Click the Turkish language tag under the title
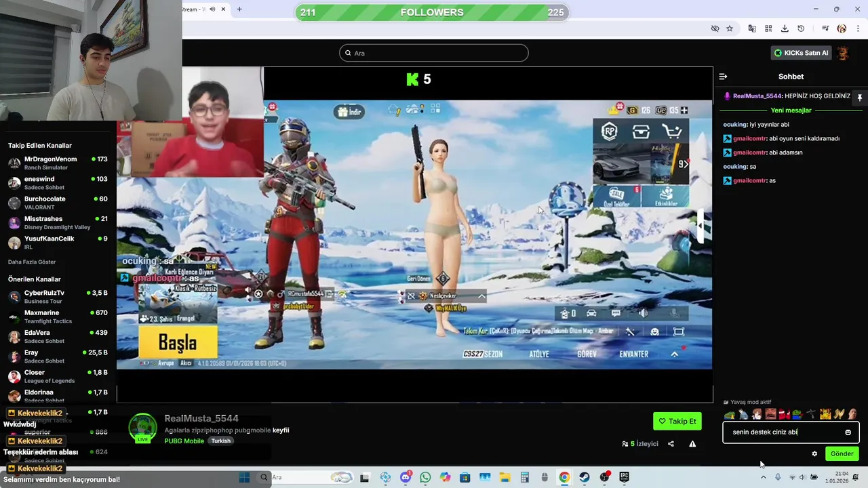868x488 pixels. tap(220, 441)
